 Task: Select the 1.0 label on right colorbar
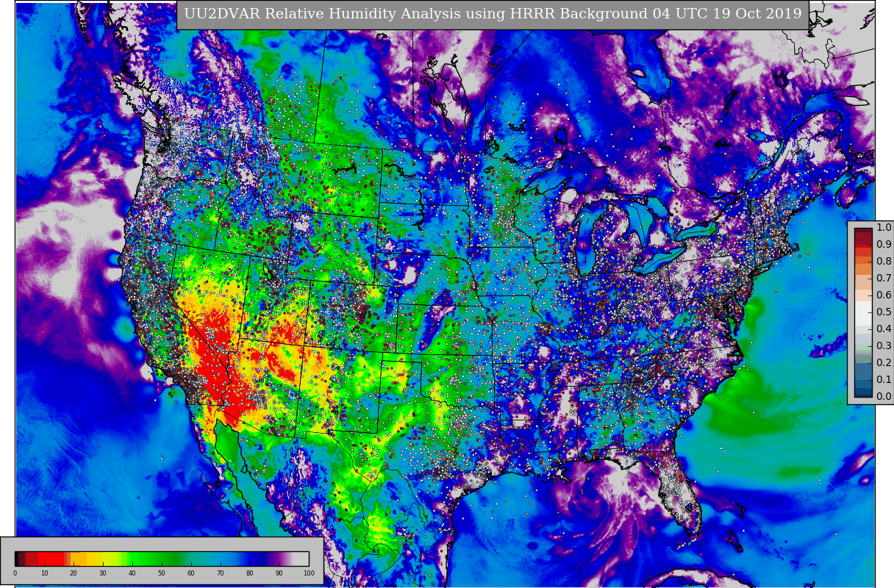point(884,228)
